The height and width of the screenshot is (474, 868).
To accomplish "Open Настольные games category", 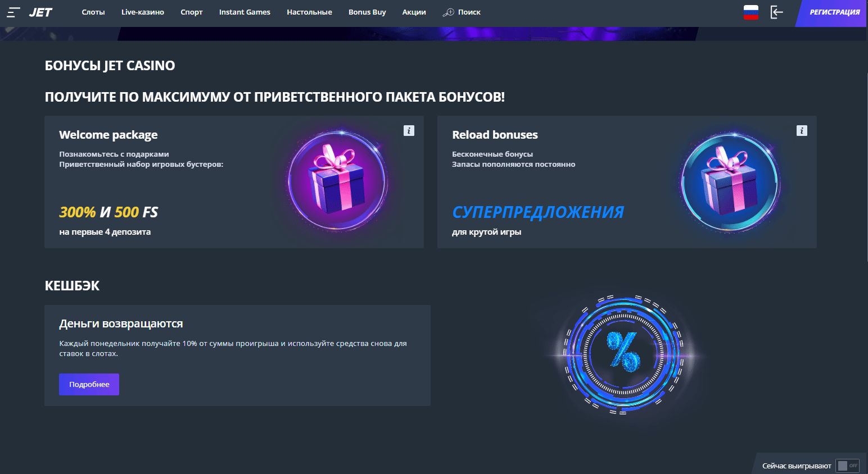I will coord(309,12).
